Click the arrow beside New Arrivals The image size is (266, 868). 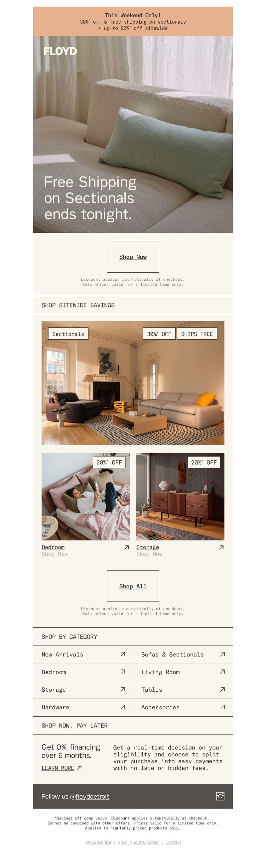point(123,654)
